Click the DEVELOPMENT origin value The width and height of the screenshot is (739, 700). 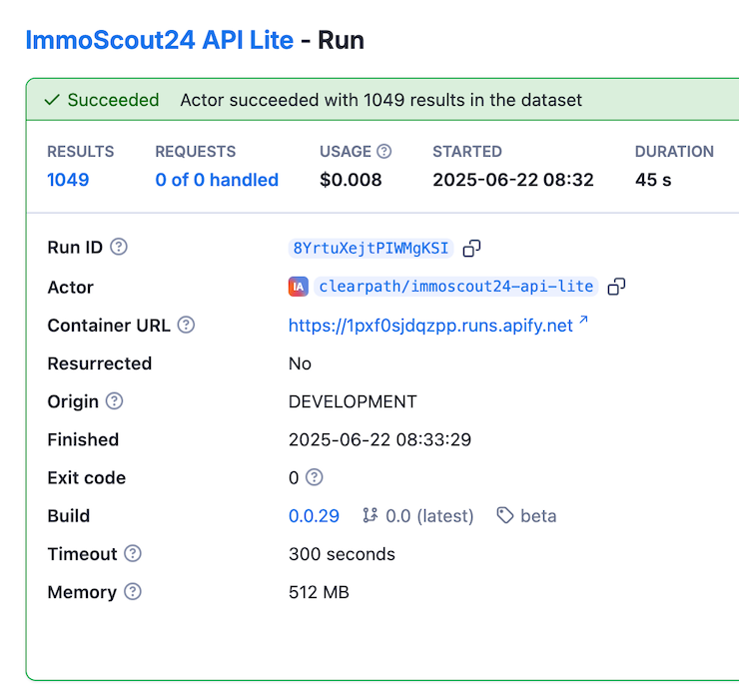tap(353, 401)
